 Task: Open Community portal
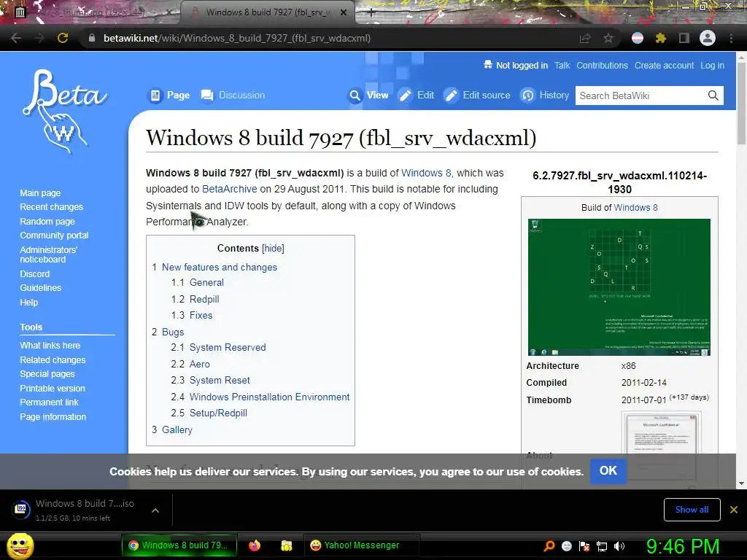54,236
